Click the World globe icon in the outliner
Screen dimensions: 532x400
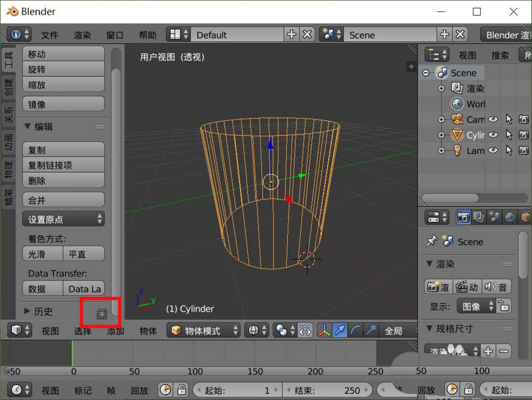459,104
